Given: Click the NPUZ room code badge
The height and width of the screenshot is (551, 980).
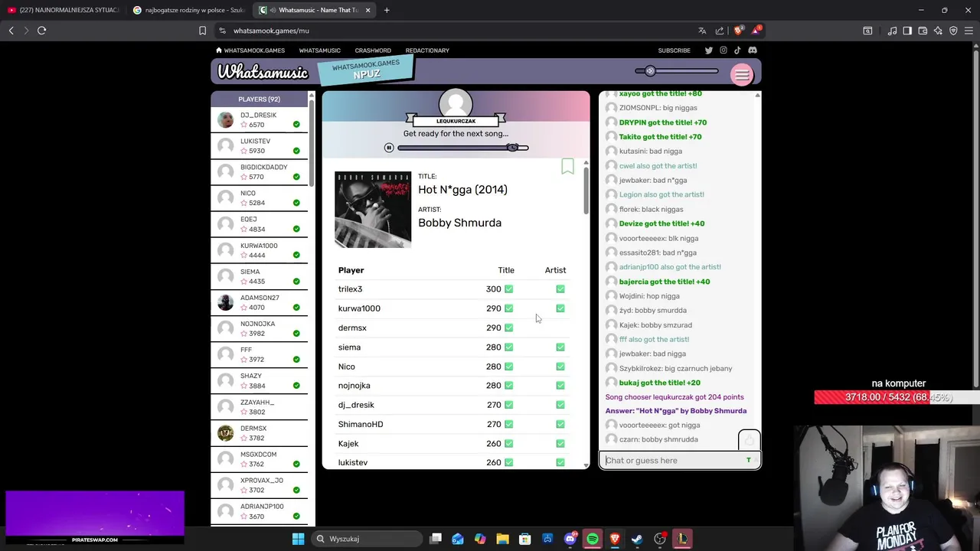Looking at the screenshot, I should [x=366, y=70].
